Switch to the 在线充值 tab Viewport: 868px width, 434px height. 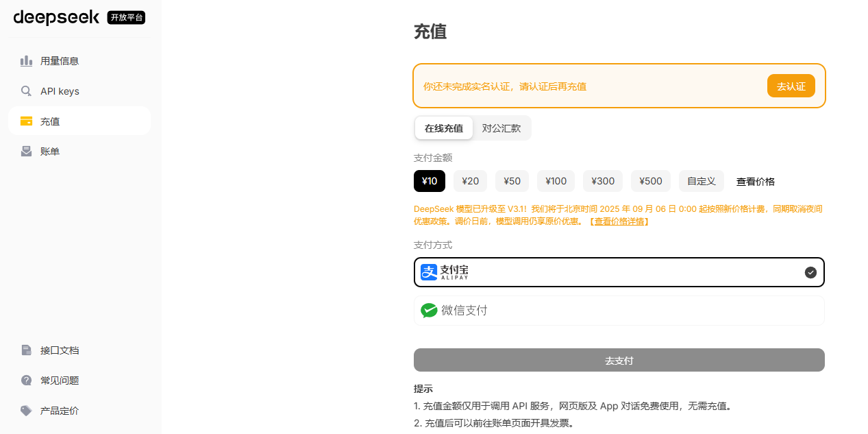click(444, 128)
